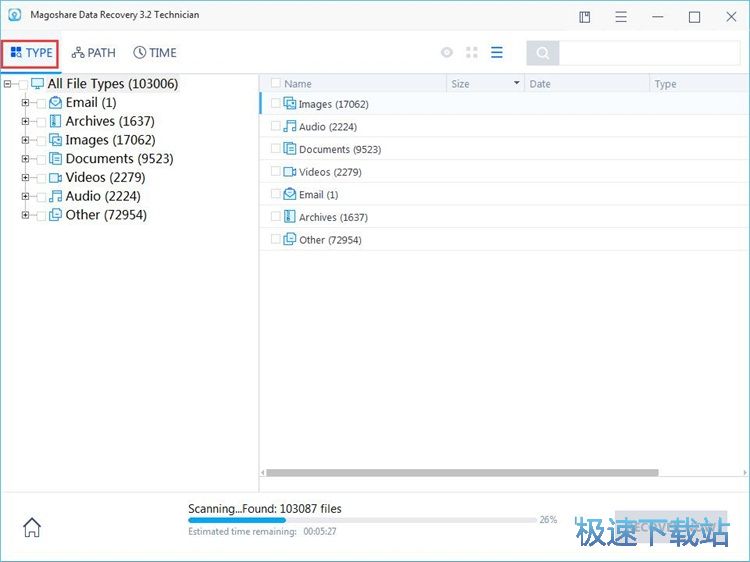Check the Email (1) tree checkbox
The image size is (750, 562).
(42, 103)
